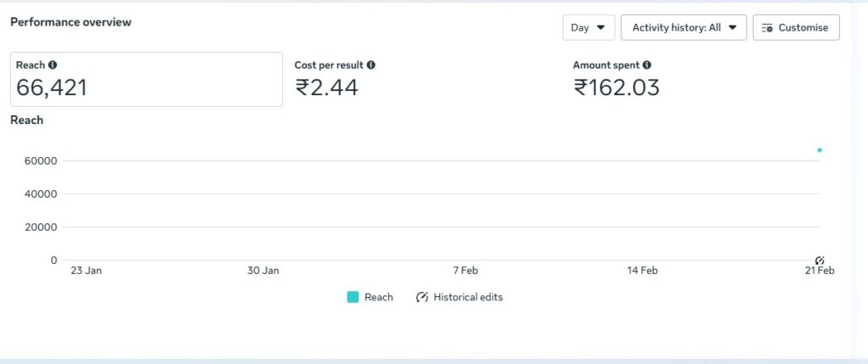Image resolution: width=868 pixels, height=364 pixels.
Task: Click the 30 Jan x-axis label
Action: 263,272
